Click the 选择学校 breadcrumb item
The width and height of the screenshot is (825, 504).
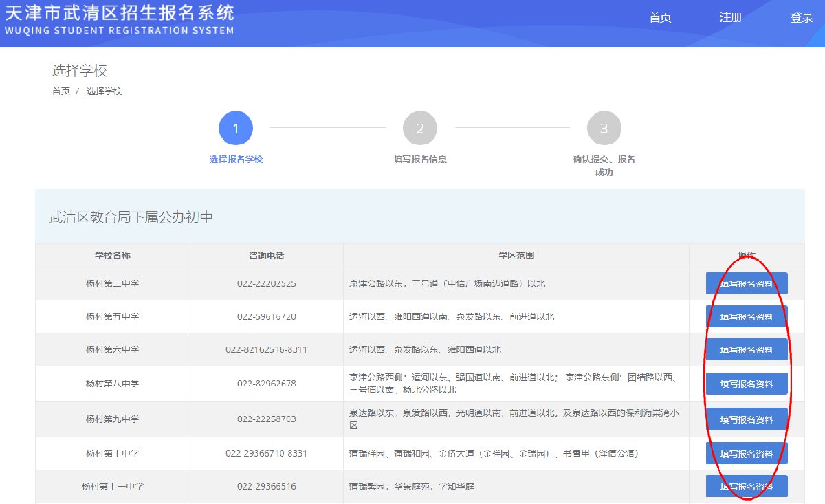click(x=104, y=91)
